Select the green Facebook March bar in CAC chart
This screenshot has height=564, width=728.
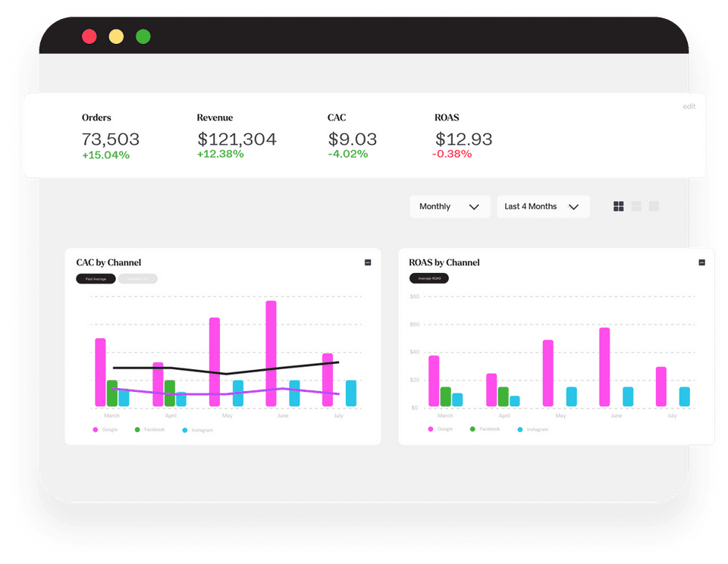[x=112, y=393]
